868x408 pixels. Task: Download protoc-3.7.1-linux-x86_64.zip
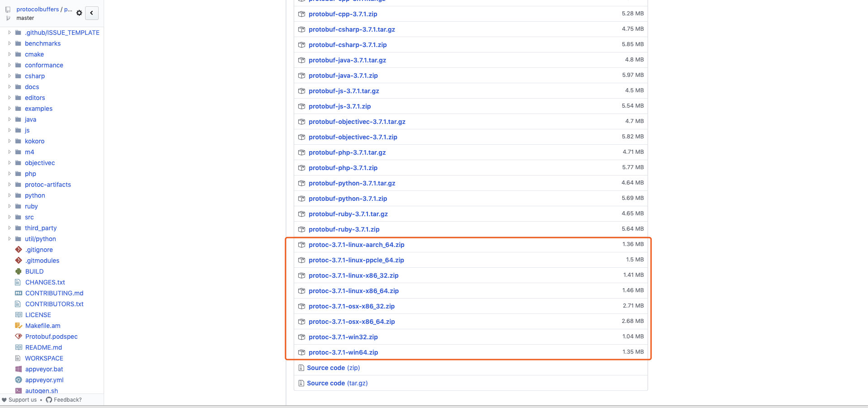pyautogui.click(x=353, y=291)
